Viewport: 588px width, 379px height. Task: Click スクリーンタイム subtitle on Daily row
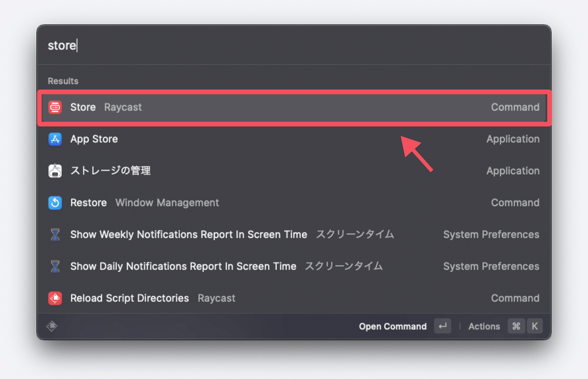(x=344, y=266)
